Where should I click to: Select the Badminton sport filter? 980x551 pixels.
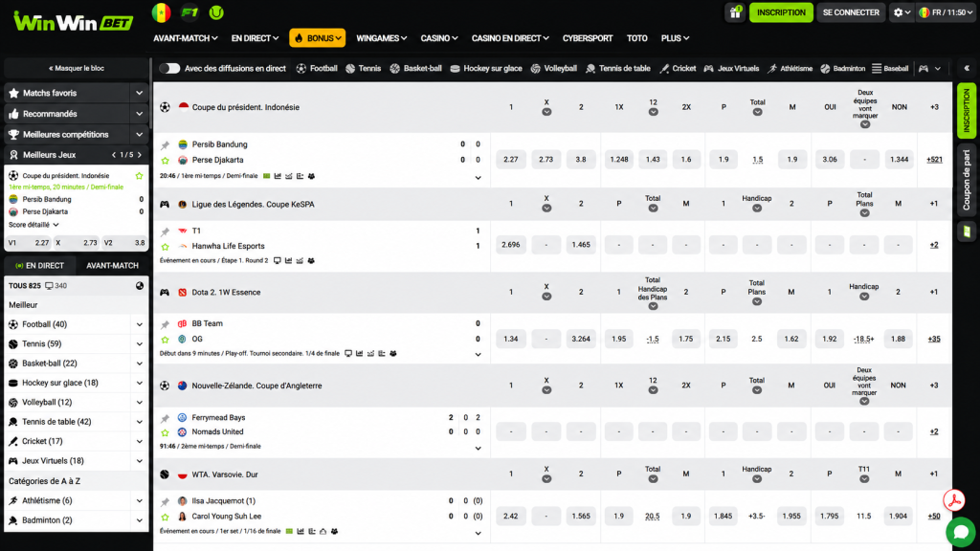(x=842, y=69)
